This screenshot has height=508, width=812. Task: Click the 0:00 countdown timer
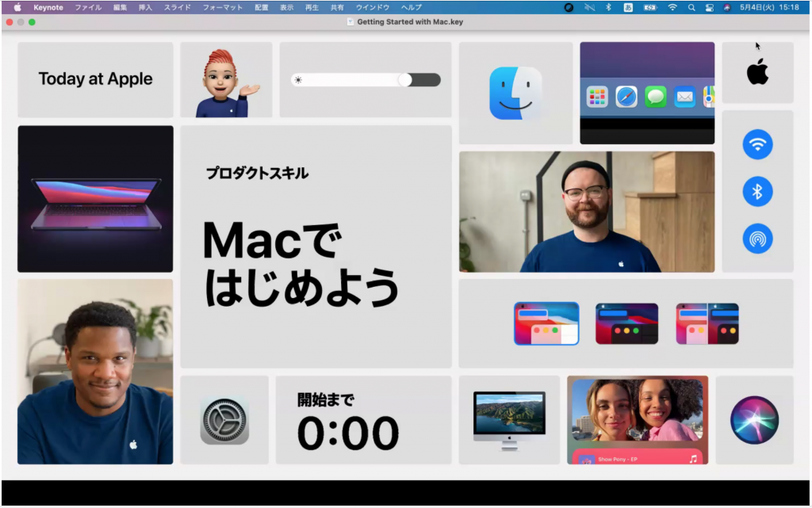(x=348, y=433)
